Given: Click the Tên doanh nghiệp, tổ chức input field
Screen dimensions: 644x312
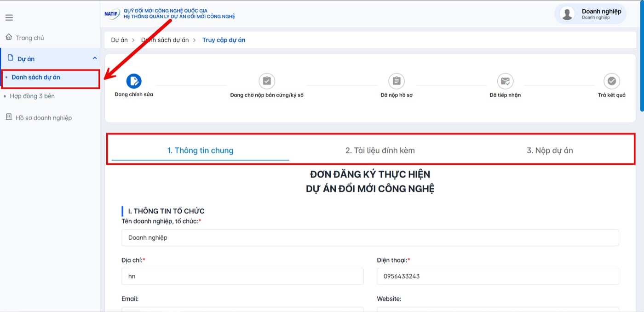Looking at the screenshot, I should tap(370, 238).
